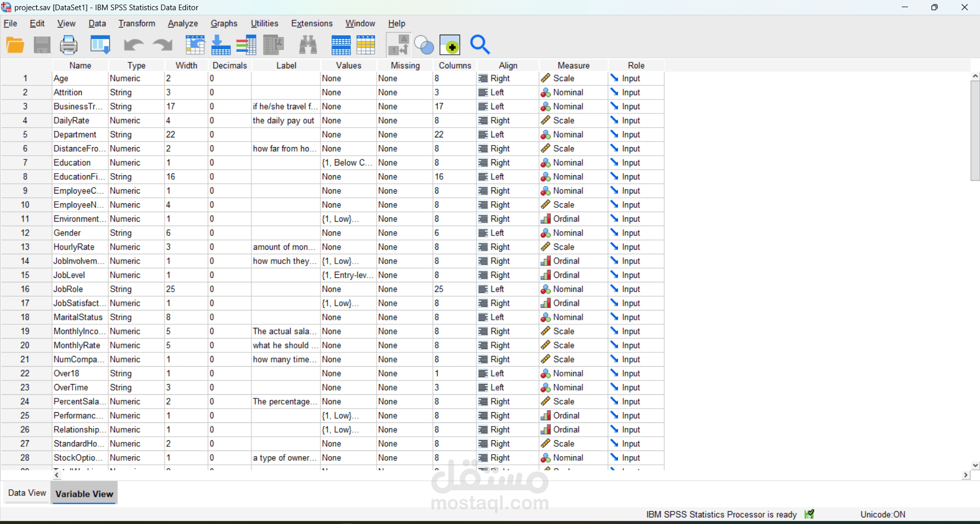Click the Measure column header
Screen dimensions: 980x524
574,65
